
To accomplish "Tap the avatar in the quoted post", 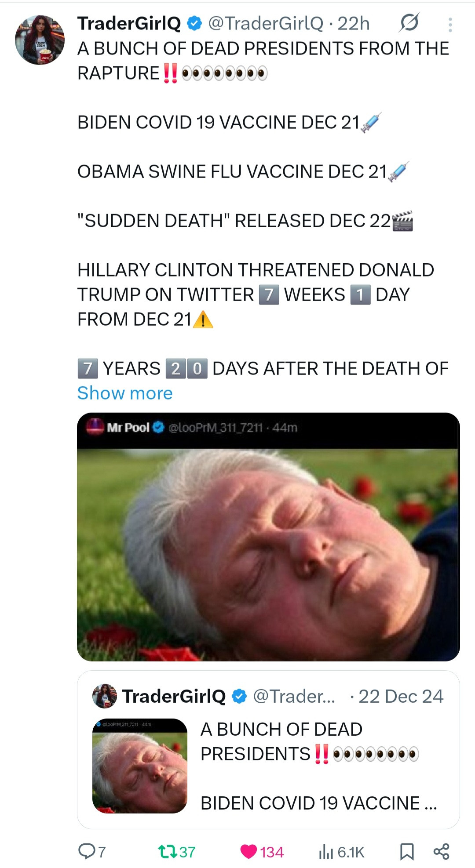I will pos(105,696).
